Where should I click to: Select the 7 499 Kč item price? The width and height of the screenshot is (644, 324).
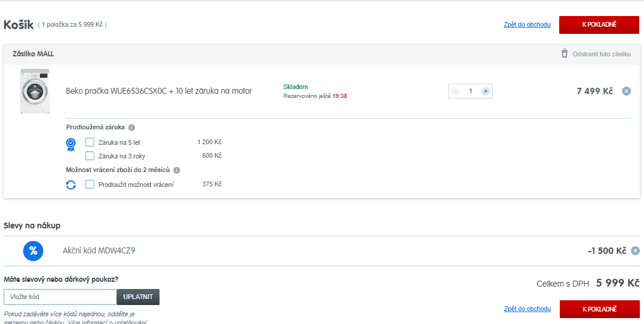595,91
